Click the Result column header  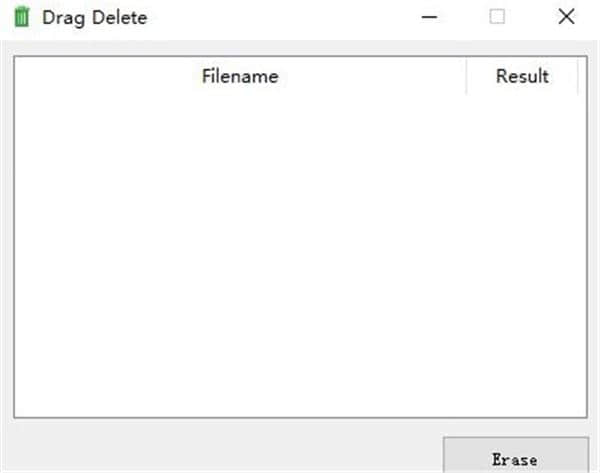tap(522, 76)
